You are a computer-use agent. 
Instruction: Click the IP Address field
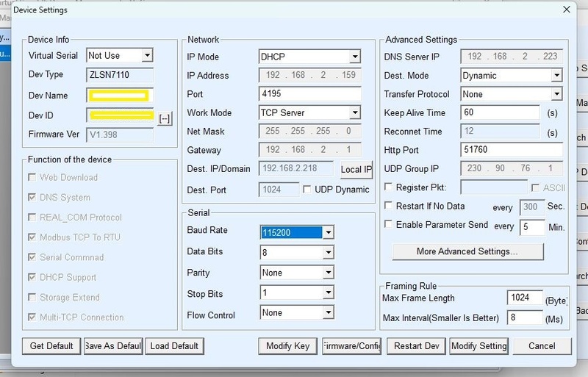tap(309, 75)
